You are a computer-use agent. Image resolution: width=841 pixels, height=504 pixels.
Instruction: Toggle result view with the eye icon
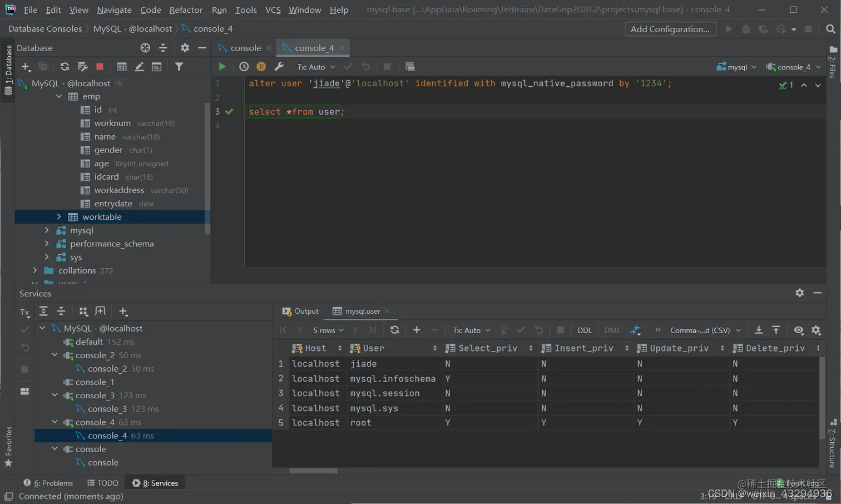[x=799, y=330]
